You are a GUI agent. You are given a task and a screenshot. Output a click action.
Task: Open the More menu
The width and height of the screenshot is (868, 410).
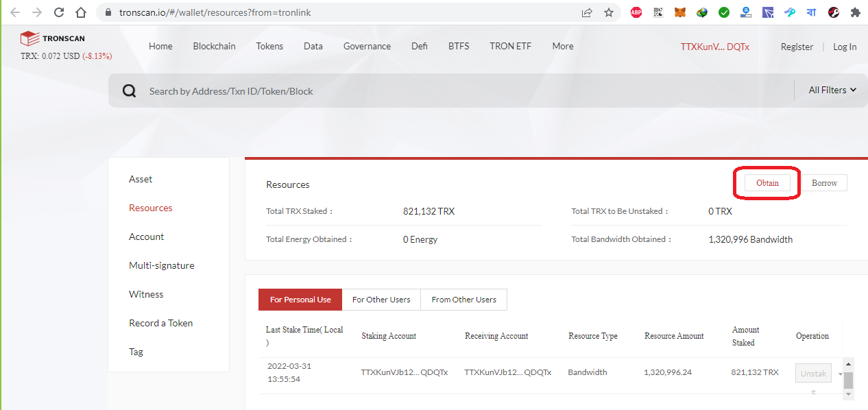[x=563, y=46]
